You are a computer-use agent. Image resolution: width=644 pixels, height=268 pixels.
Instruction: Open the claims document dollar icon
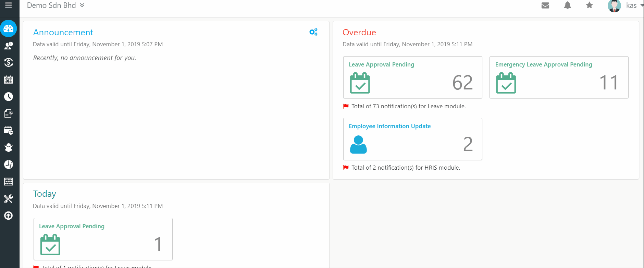(x=9, y=113)
